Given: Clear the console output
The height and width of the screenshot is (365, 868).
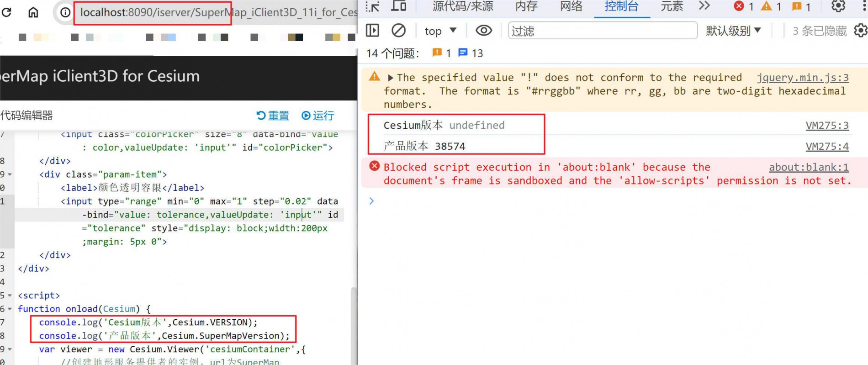Looking at the screenshot, I should [x=398, y=31].
